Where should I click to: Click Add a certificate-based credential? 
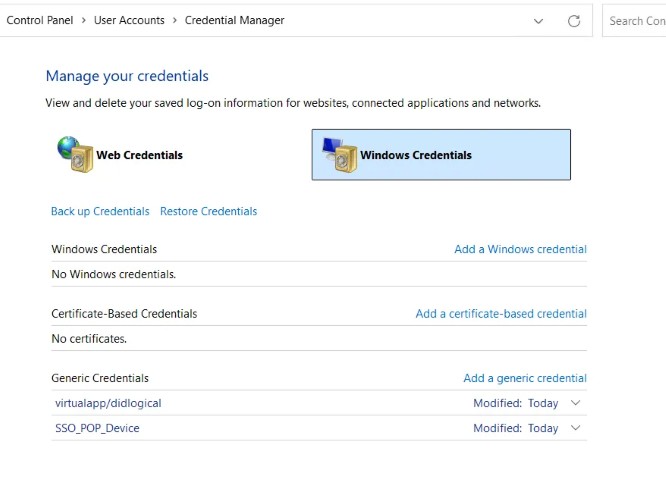point(501,313)
